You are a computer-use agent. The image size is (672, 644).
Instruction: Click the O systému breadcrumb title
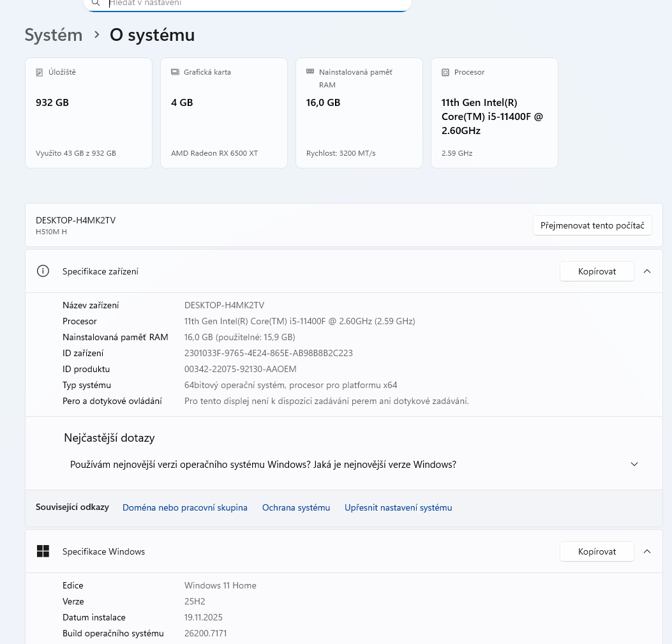click(x=152, y=35)
